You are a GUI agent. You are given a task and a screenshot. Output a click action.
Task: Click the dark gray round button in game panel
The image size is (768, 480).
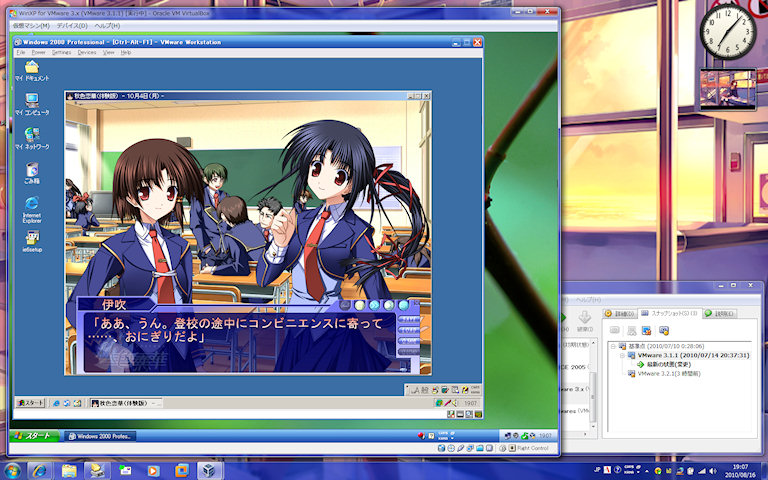pyautogui.click(x=345, y=305)
